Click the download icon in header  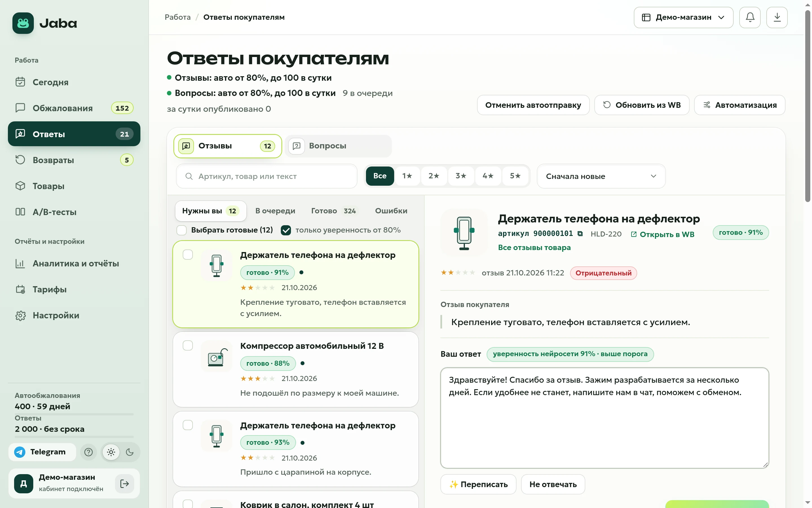[777, 17]
